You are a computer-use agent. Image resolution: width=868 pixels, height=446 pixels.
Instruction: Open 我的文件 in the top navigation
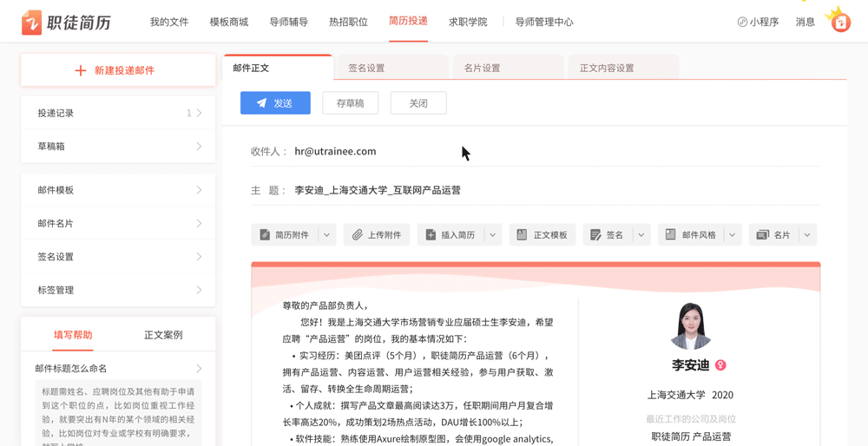point(169,23)
